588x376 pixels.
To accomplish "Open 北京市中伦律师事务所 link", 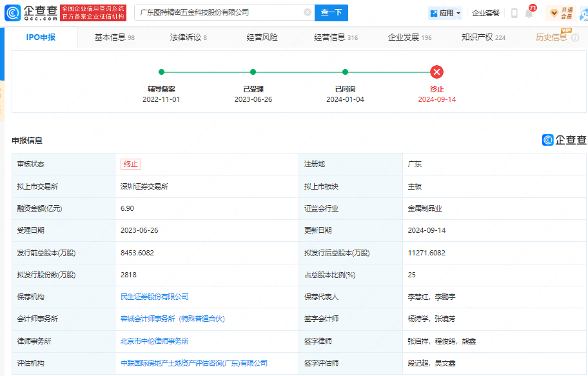I will click(x=154, y=341).
